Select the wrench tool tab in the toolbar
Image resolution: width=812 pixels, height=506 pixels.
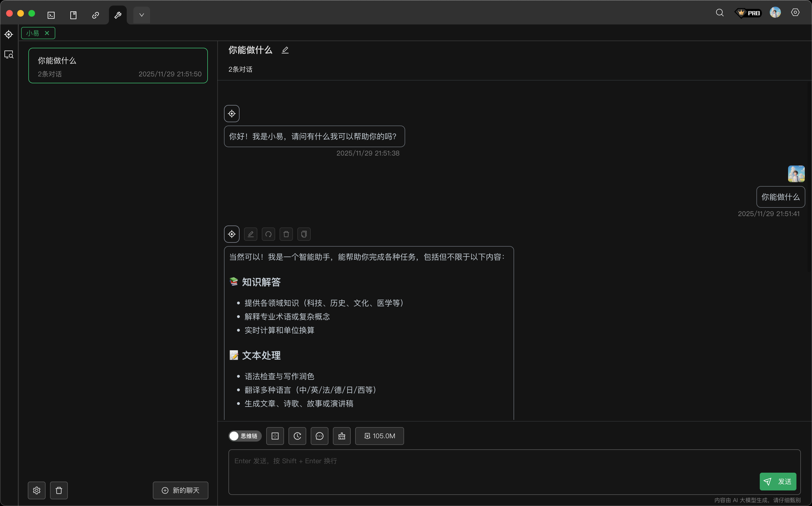point(118,15)
